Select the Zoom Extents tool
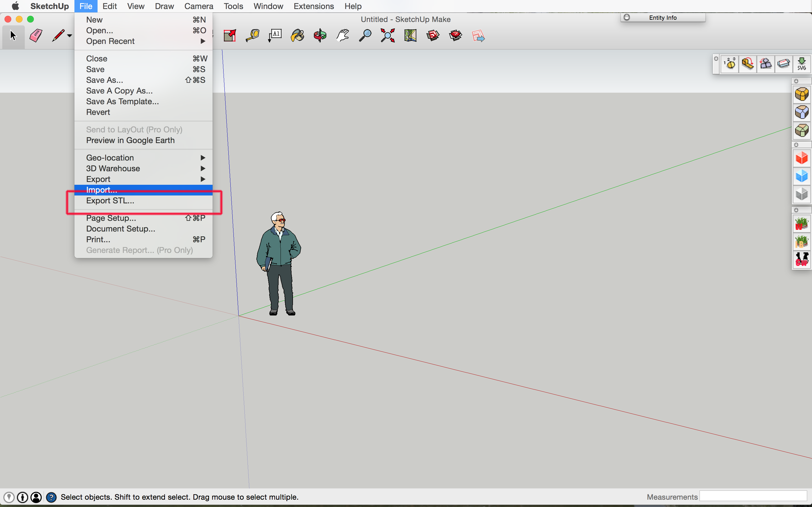The width and height of the screenshot is (812, 507). pos(387,36)
